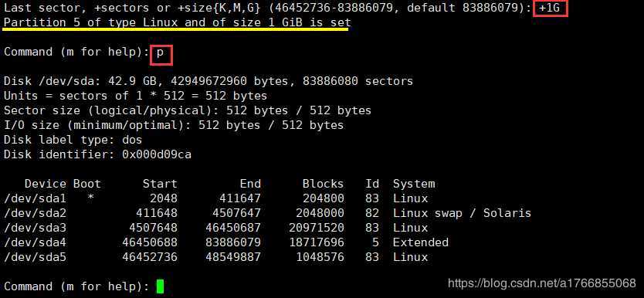
Task: Select the /dev/sda5 device entry
Action: pyautogui.click(x=35, y=257)
